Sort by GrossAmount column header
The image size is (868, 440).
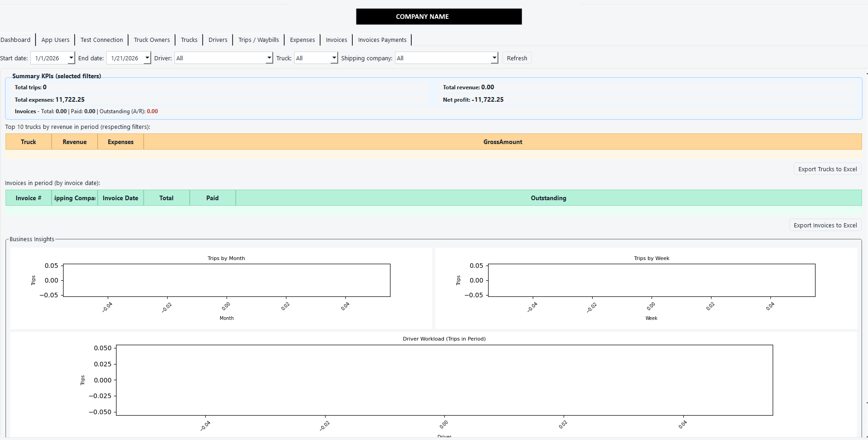tap(502, 142)
